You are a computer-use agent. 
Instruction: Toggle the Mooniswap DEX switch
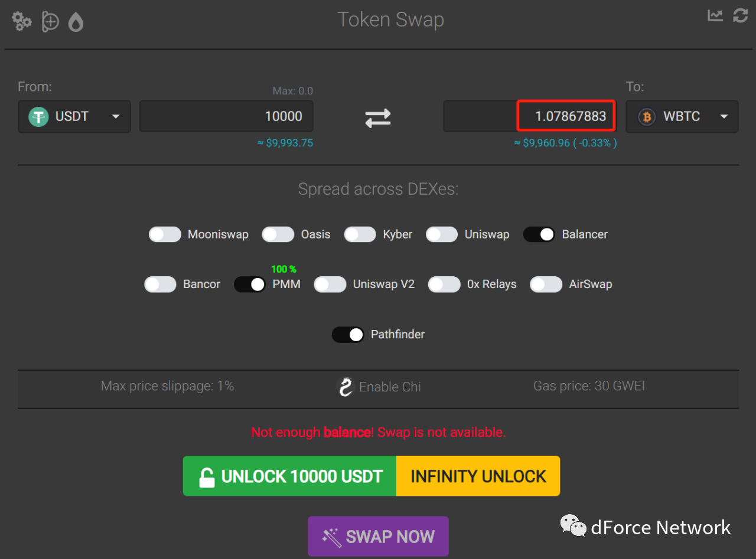click(x=165, y=234)
